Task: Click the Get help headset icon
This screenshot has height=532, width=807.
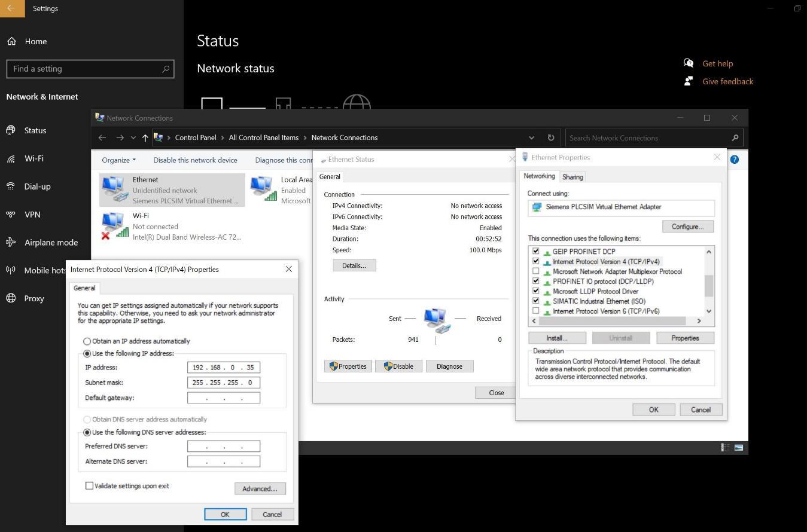Action: tap(689, 63)
